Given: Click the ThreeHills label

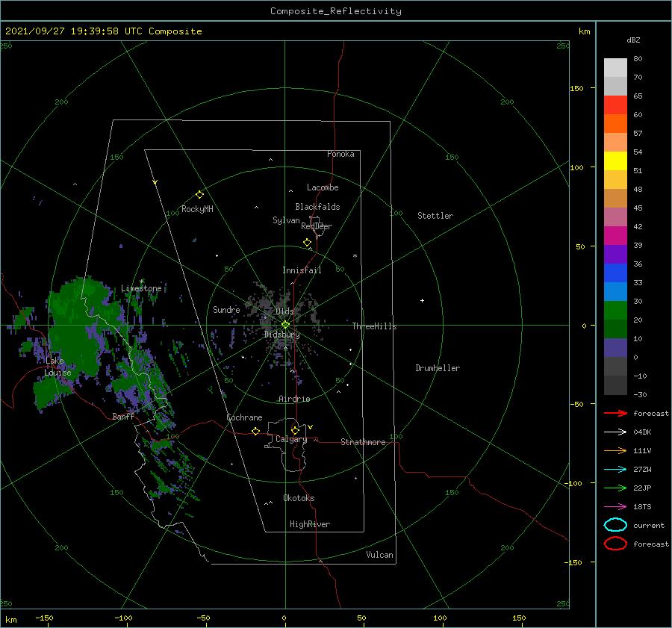Looking at the screenshot, I should pos(375,326).
